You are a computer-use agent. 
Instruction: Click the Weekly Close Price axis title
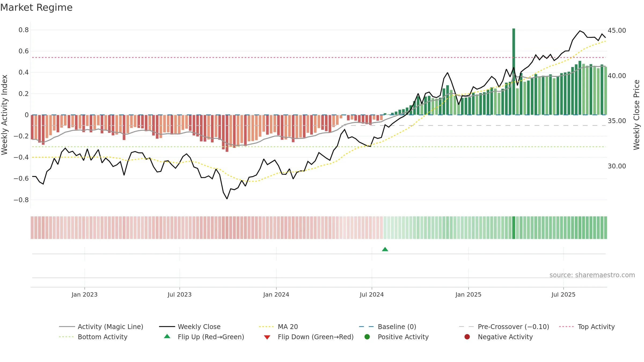636,115
